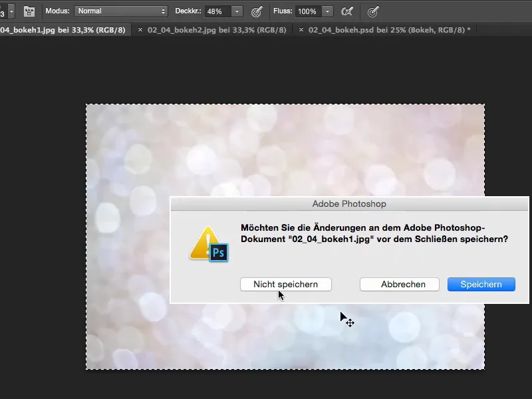The height and width of the screenshot is (399, 532).
Task: Toggle the airbrush mode icon beside Fluss
Action: coord(346,11)
